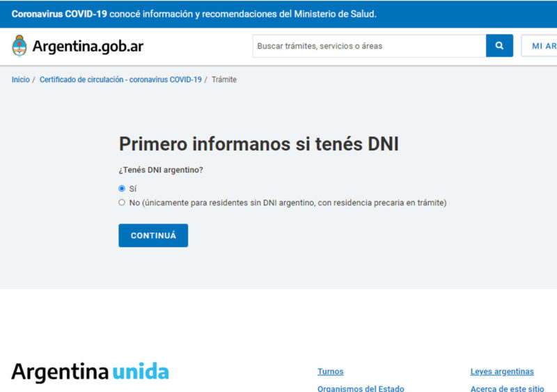
Task: Select the "Sí" radio button
Action: click(122, 188)
